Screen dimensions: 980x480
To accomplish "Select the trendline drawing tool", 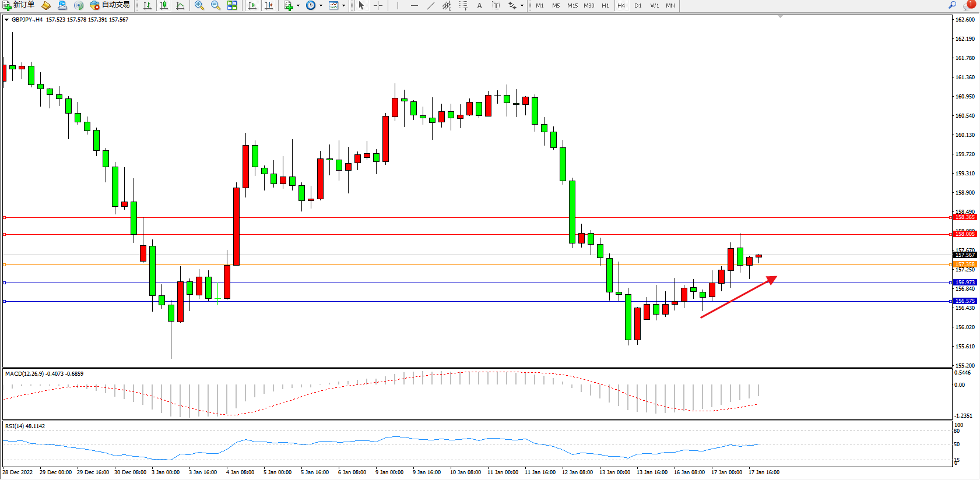I will 430,5.
